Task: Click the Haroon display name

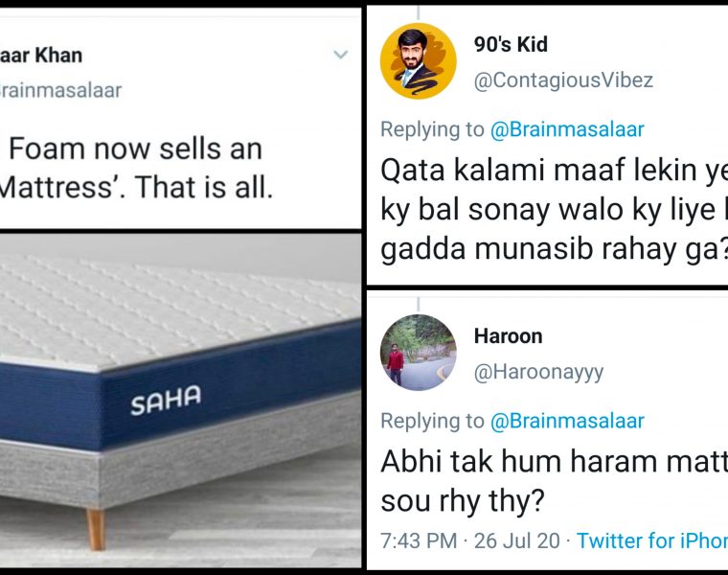Action: click(508, 335)
